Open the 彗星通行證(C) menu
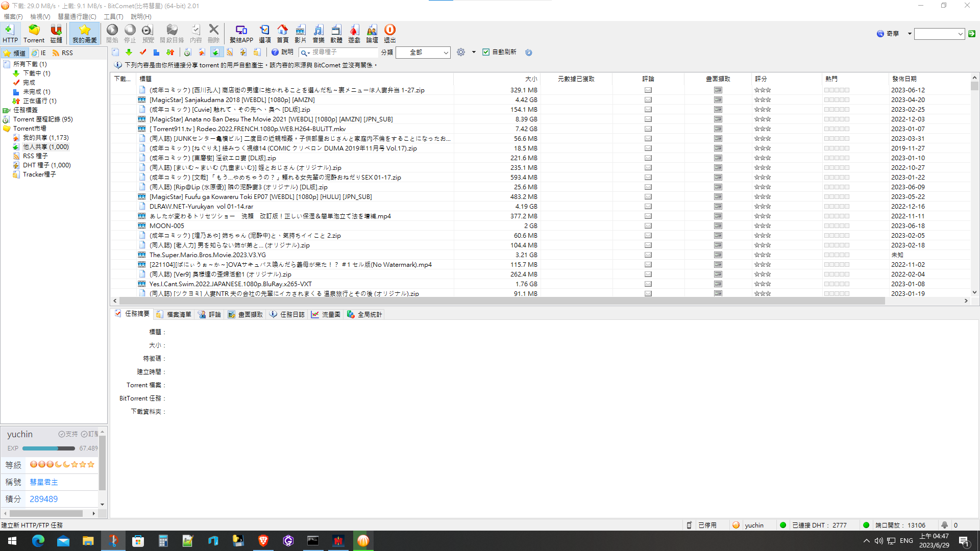The image size is (980, 551). [77, 17]
